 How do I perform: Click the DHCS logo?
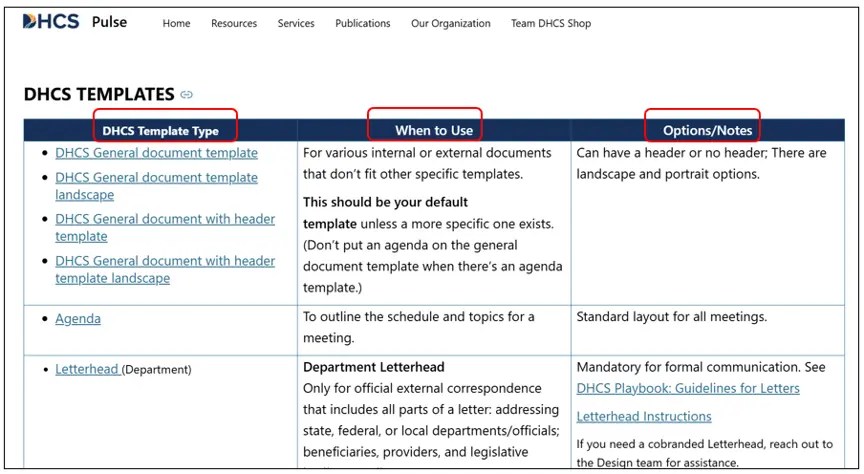point(51,21)
